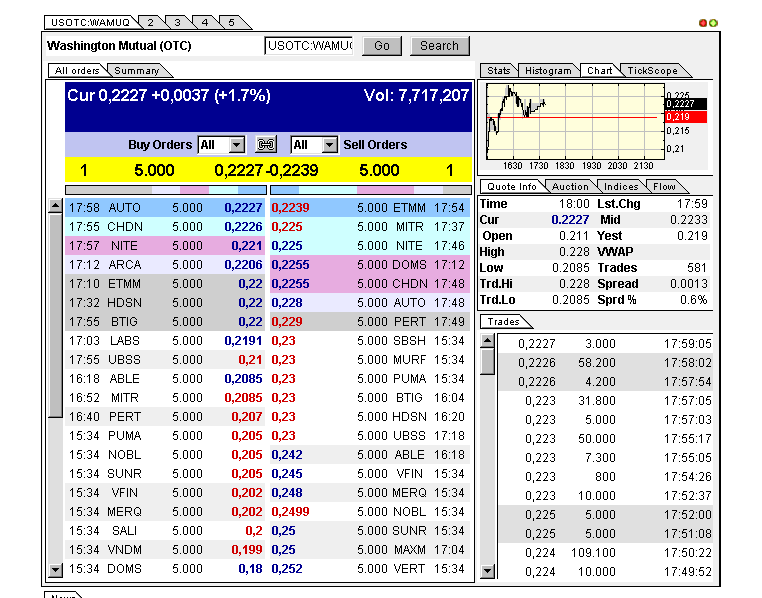762x598 pixels.
Task: Open the Buy Orders All dropdown
Action: [221, 145]
